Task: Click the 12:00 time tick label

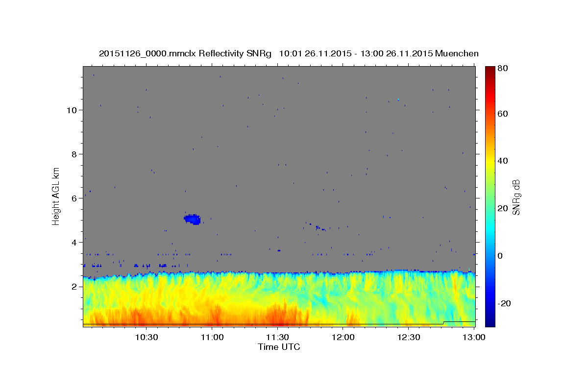Action: (x=343, y=337)
